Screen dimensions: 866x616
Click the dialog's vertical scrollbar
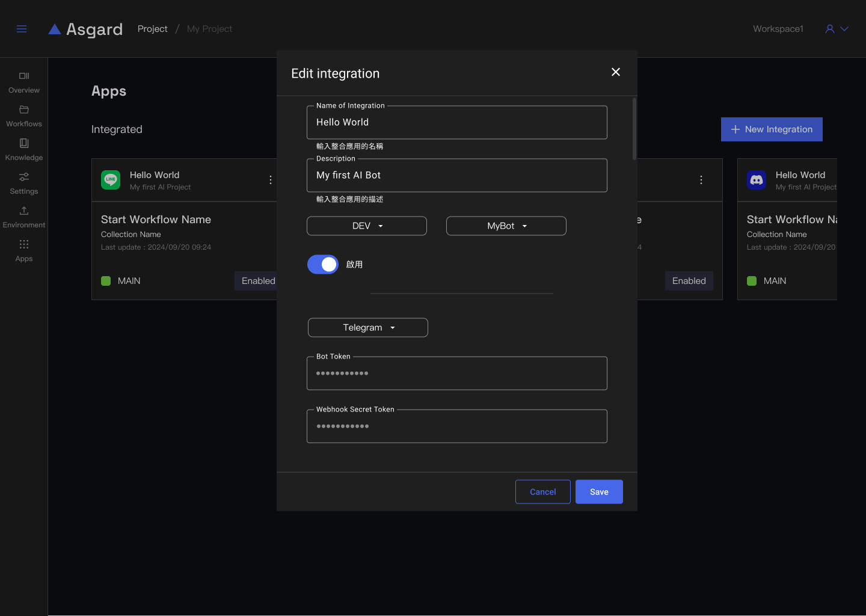(634, 129)
